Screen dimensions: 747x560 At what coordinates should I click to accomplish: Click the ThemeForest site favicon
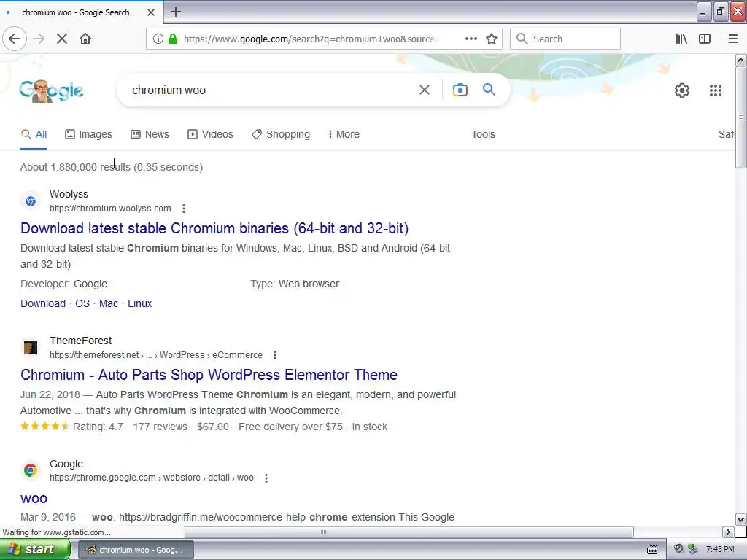[31, 348]
